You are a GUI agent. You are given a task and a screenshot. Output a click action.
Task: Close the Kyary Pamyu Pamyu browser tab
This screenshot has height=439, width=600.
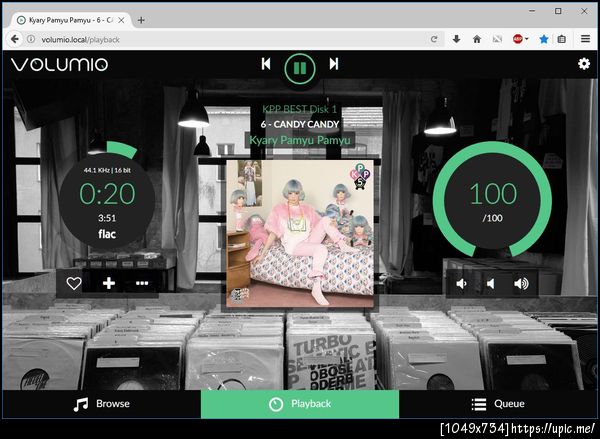click(121, 20)
